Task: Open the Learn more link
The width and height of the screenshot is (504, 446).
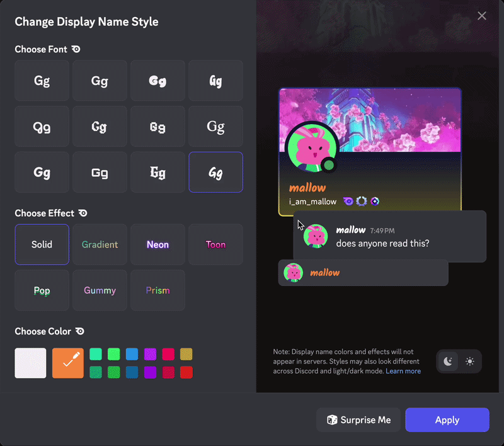Action: click(x=403, y=371)
